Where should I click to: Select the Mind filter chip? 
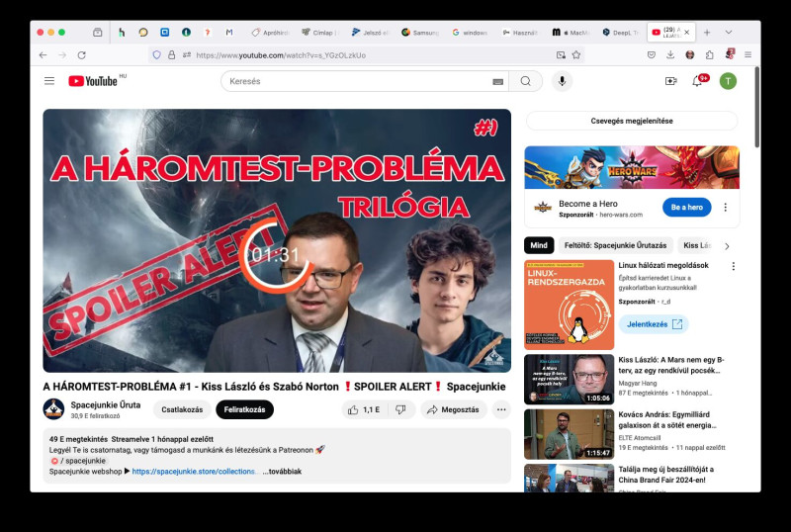click(539, 245)
